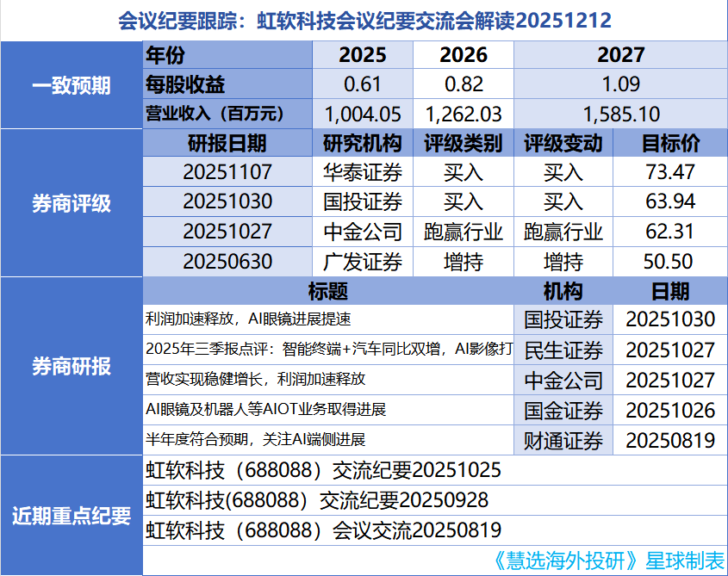Select the 2026 year column header
The image size is (728, 576).
(x=464, y=55)
